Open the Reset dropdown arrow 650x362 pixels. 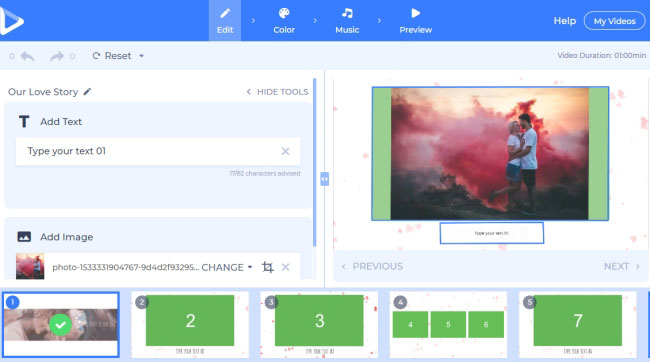pos(141,56)
